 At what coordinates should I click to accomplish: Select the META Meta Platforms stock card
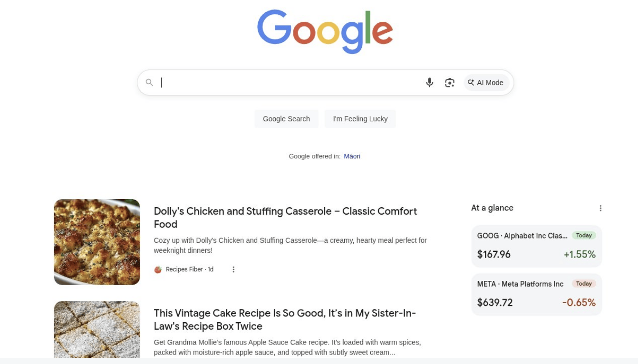pyautogui.click(x=536, y=294)
